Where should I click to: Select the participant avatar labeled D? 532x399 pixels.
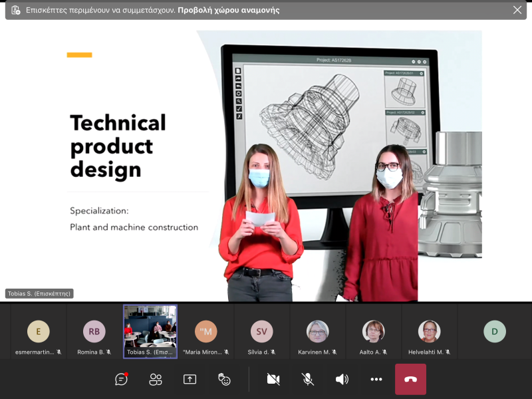pos(494,331)
